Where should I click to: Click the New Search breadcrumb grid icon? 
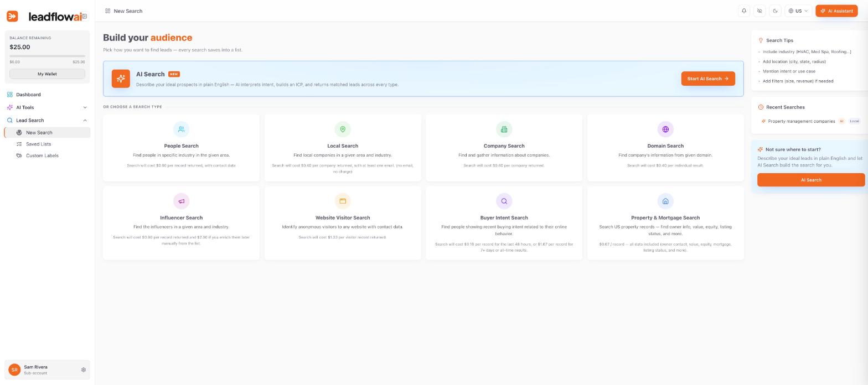point(107,11)
